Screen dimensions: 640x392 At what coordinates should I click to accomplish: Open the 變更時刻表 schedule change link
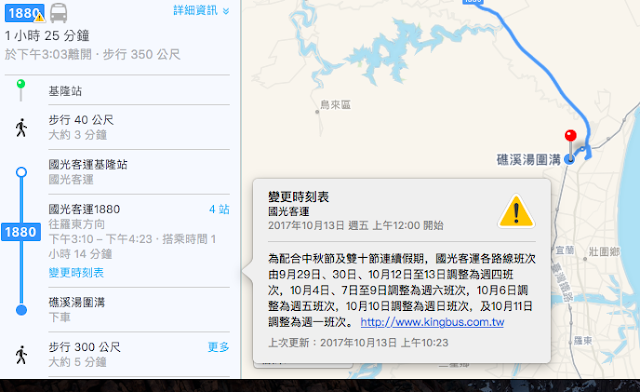pos(76,273)
